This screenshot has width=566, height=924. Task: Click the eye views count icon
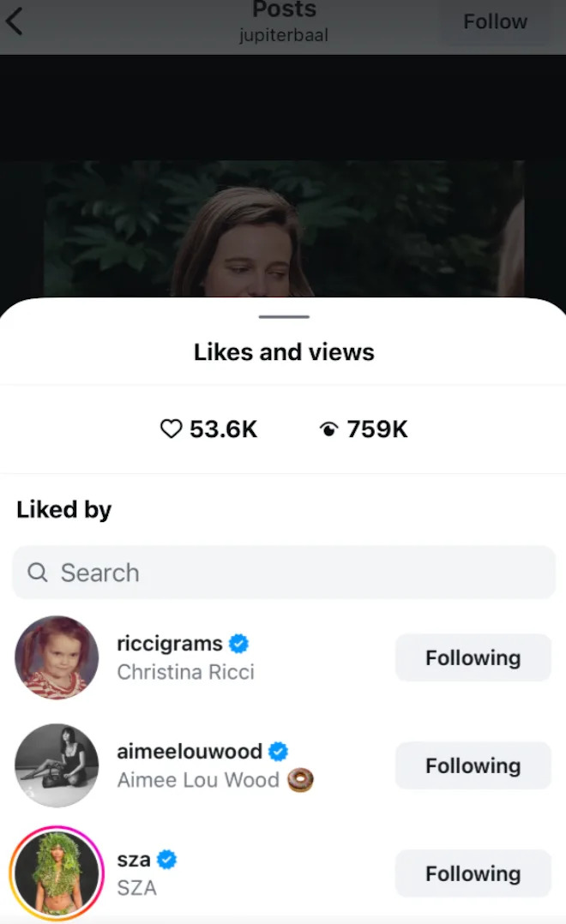point(328,429)
